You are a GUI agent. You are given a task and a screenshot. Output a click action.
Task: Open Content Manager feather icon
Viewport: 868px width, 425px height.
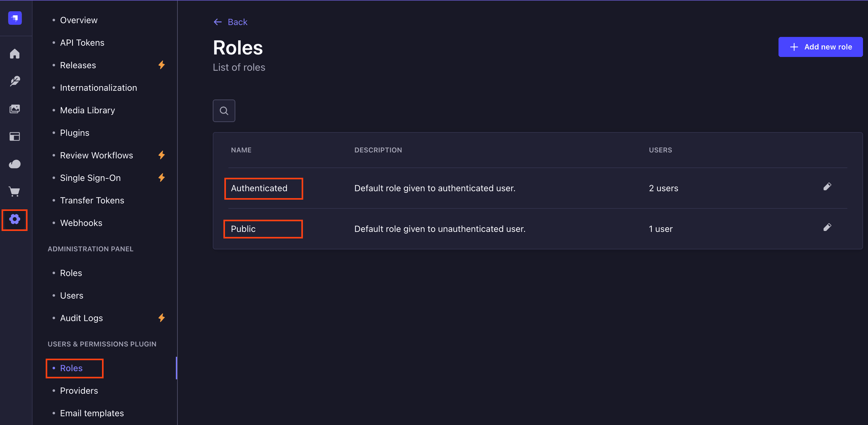coord(15,81)
